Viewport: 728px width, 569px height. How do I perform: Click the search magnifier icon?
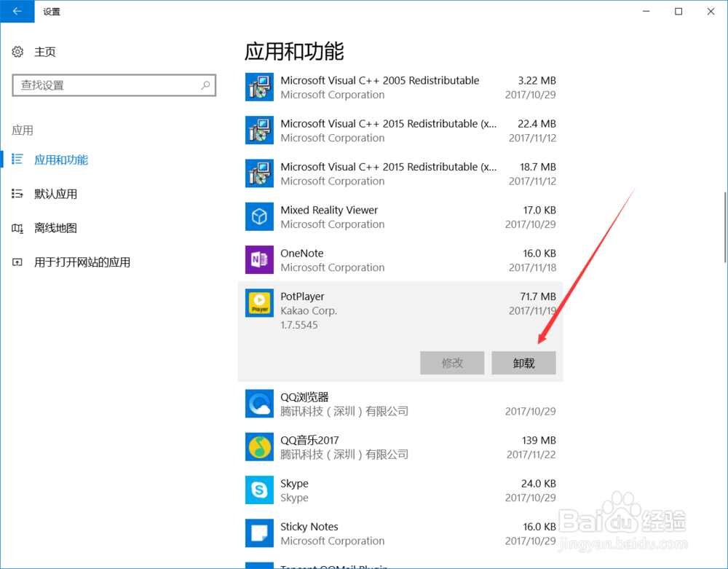click(x=205, y=85)
